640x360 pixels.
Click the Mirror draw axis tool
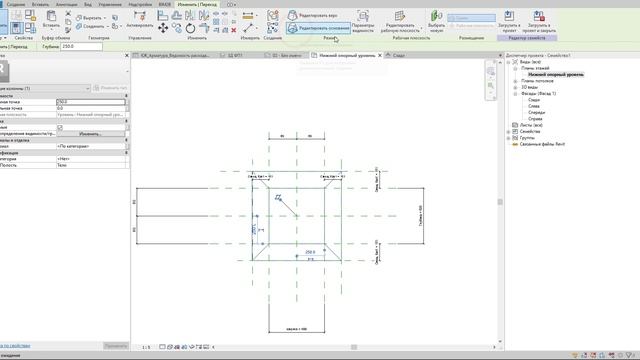204,16
